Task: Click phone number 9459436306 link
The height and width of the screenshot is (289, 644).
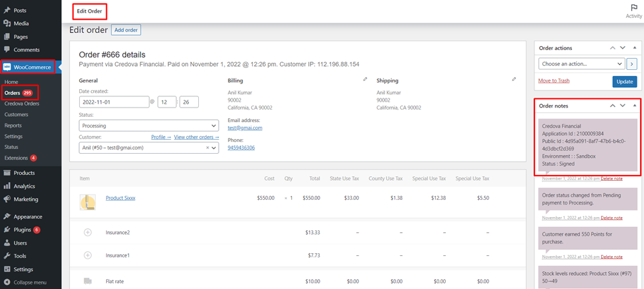Action: pyautogui.click(x=241, y=147)
